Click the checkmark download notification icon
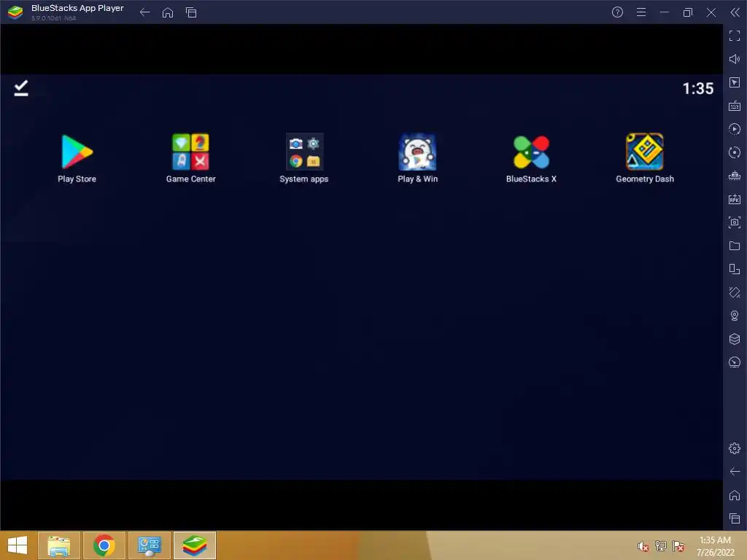The width and height of the screenshot is (747, 560). 21,88
